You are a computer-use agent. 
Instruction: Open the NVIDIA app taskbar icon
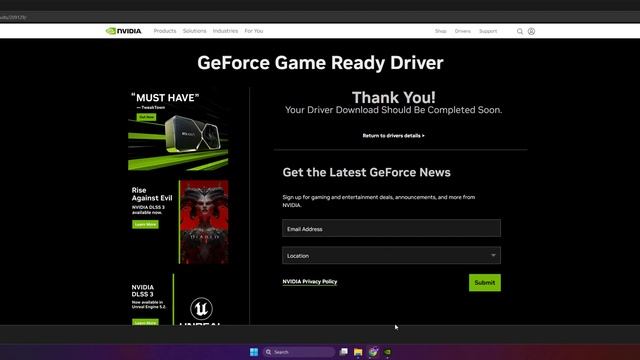(387, 352)
